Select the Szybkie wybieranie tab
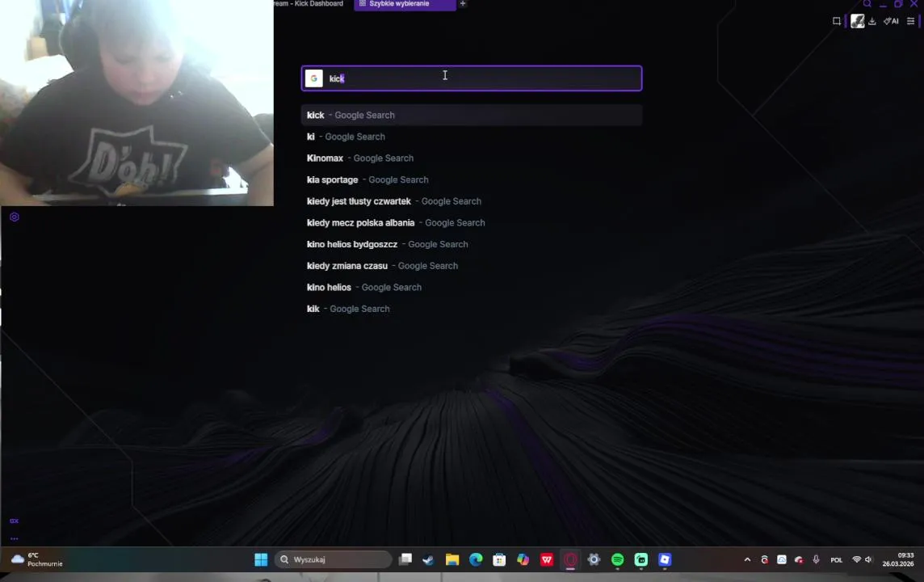This screenshot has height=582, width=924. click(x=405, y=3)
